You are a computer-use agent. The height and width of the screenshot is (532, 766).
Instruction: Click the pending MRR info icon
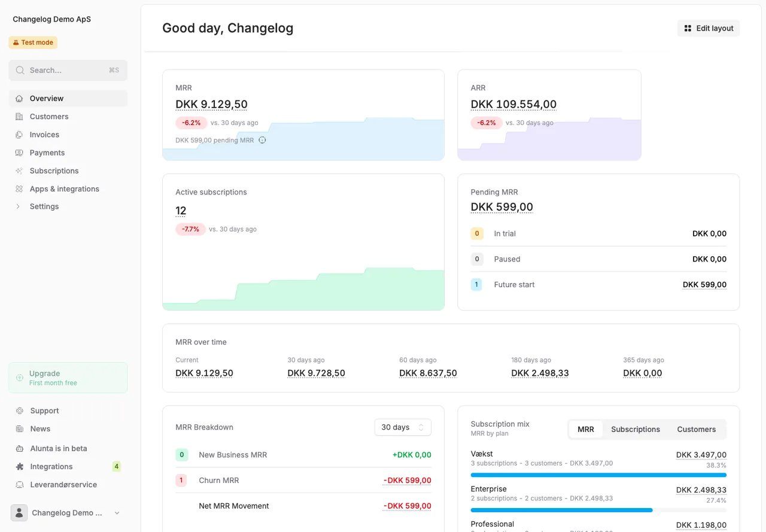[262, 140]
